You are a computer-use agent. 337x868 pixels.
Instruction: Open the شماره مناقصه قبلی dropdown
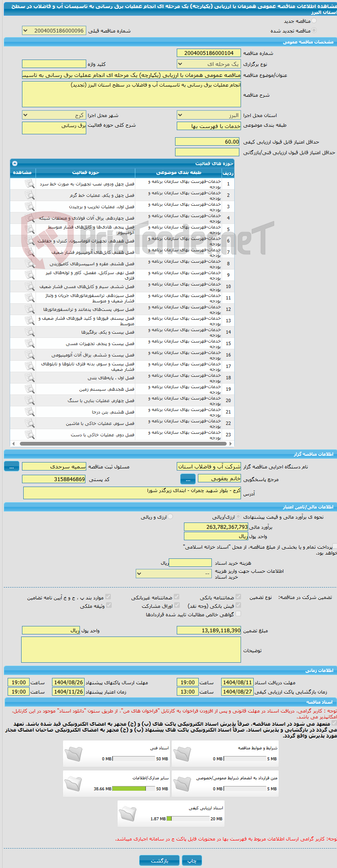[x=54, y=31]
